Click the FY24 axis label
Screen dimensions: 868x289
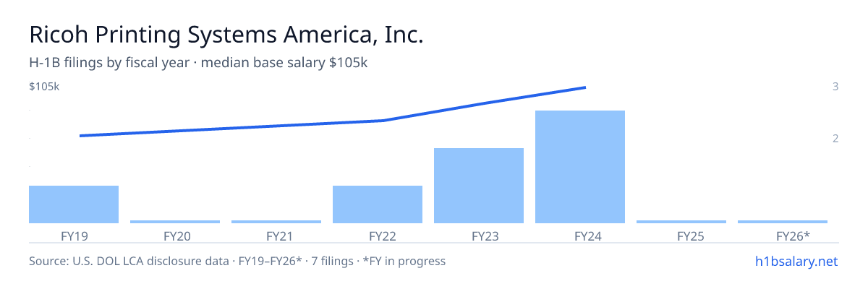(x=580, y=236)
